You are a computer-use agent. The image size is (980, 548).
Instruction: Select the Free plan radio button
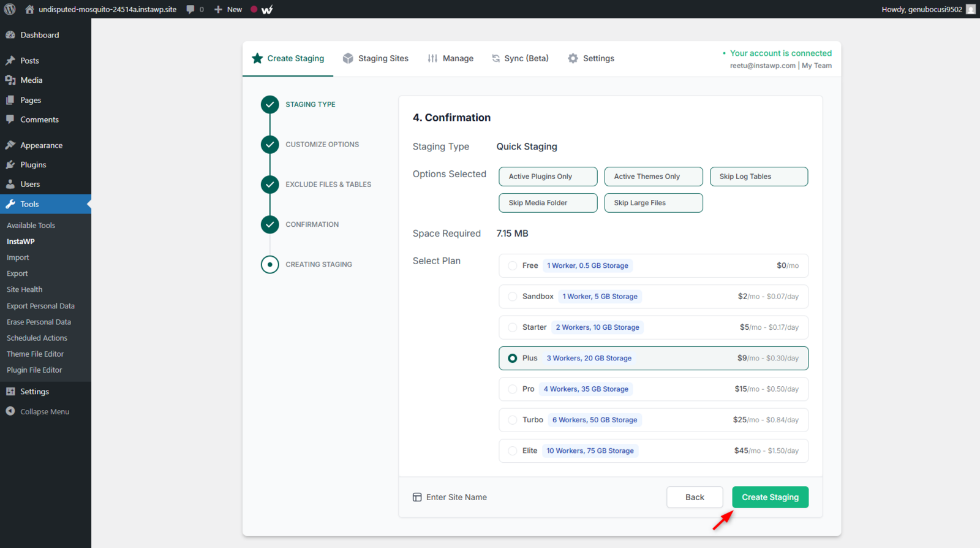click(513, 266)
